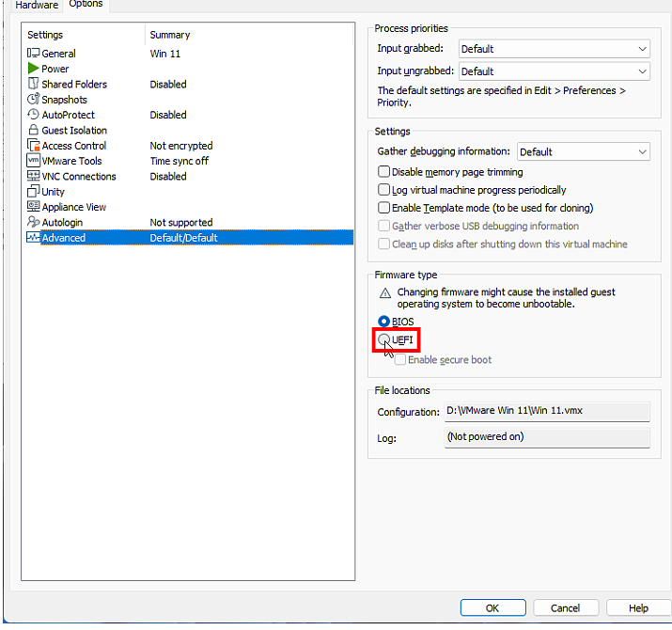
Task: Click the Access Control icon
Action: click(x=33, y=146)
